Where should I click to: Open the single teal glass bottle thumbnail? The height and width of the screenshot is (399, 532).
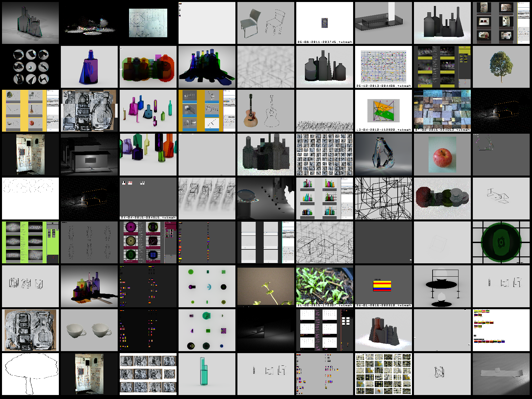click(x=207, y=374)
